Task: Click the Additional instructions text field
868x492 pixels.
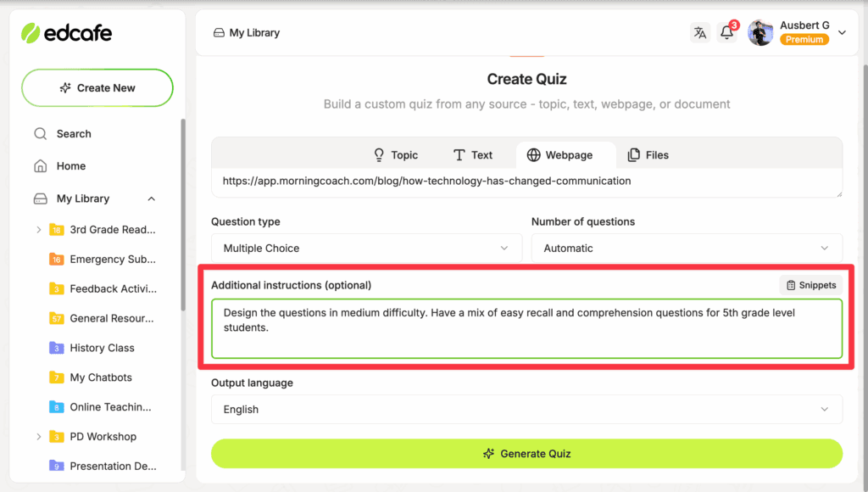Action: [x=526, y=328]
